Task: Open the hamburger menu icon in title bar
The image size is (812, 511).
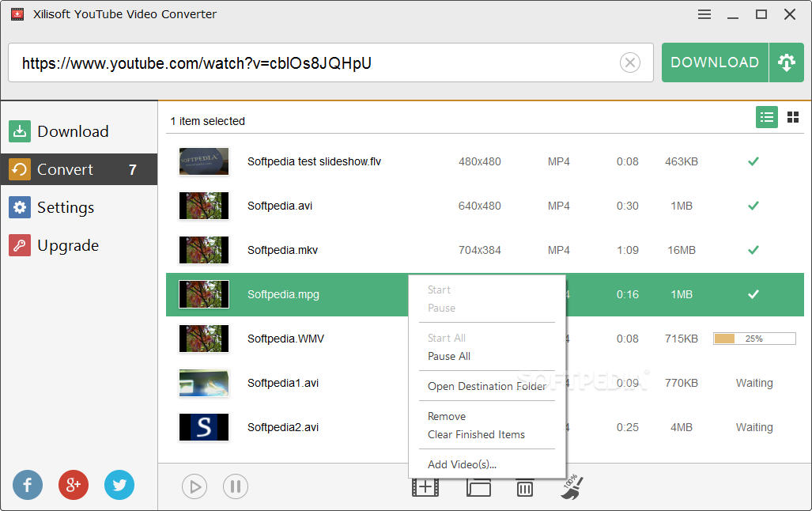Action: point(704,14)
